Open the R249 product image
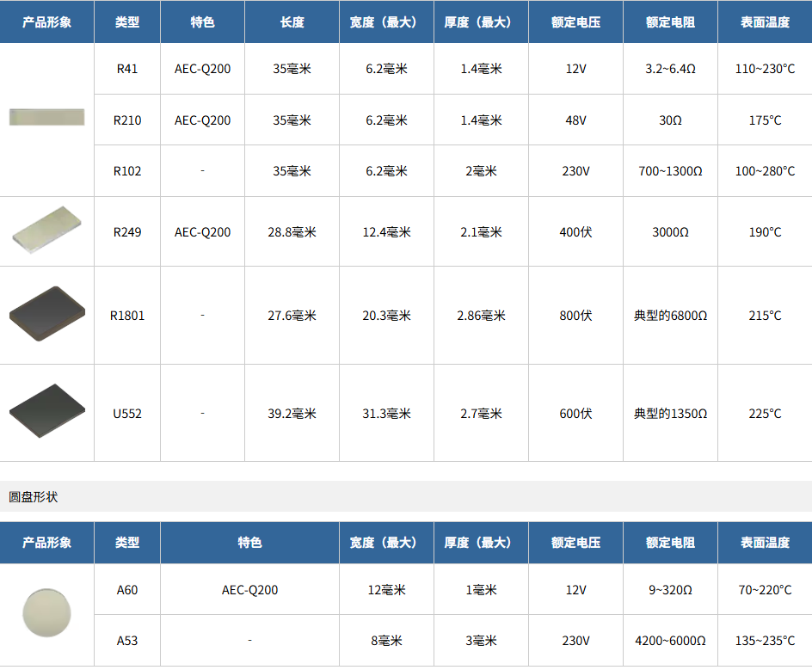Screen dimensions: 812x670 coord(47,230)
